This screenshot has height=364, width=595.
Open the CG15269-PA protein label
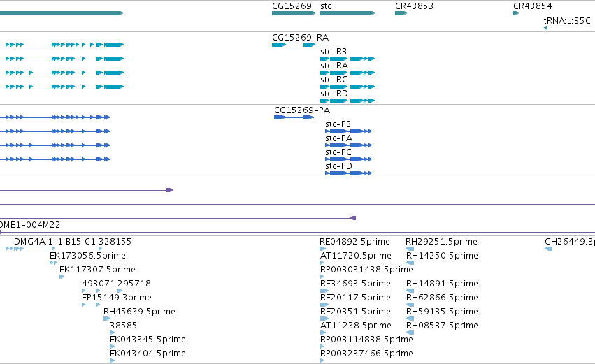pos(302,110)
